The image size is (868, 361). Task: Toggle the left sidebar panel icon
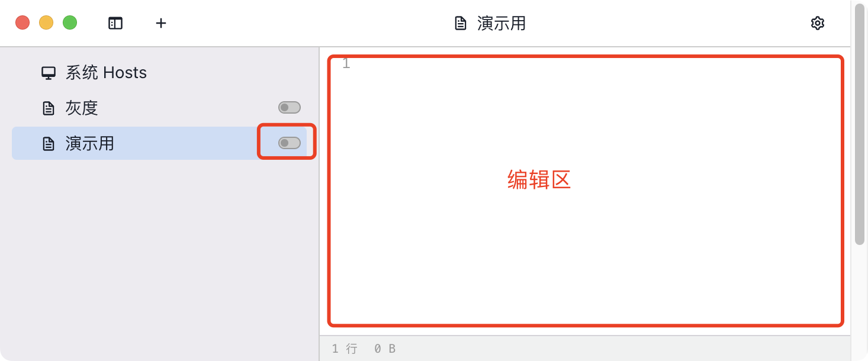(x=115, y=23)
